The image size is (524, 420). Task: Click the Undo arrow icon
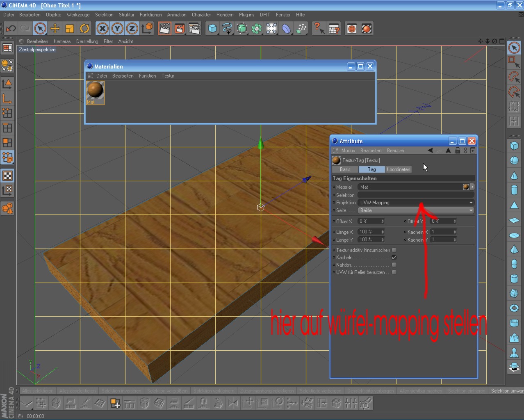click(x=11, y=29)
